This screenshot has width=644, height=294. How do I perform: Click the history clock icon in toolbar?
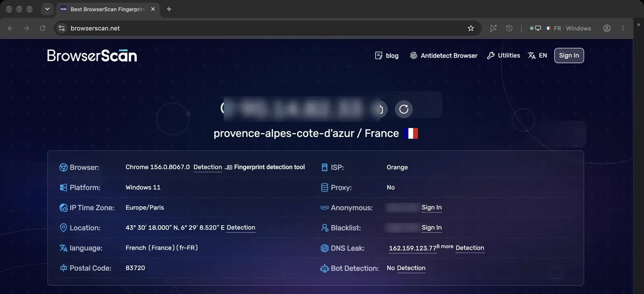coord(509,28)
